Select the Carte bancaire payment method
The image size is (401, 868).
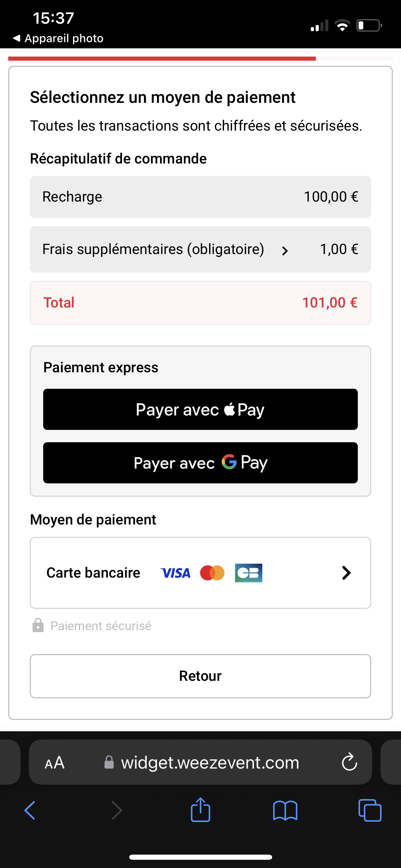93,573
